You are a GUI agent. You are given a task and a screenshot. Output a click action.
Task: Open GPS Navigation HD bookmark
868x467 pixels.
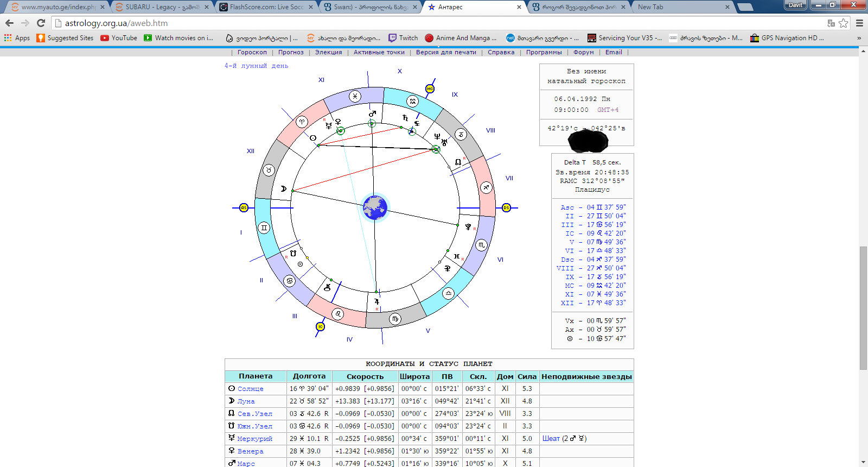[x=787, y=38]
